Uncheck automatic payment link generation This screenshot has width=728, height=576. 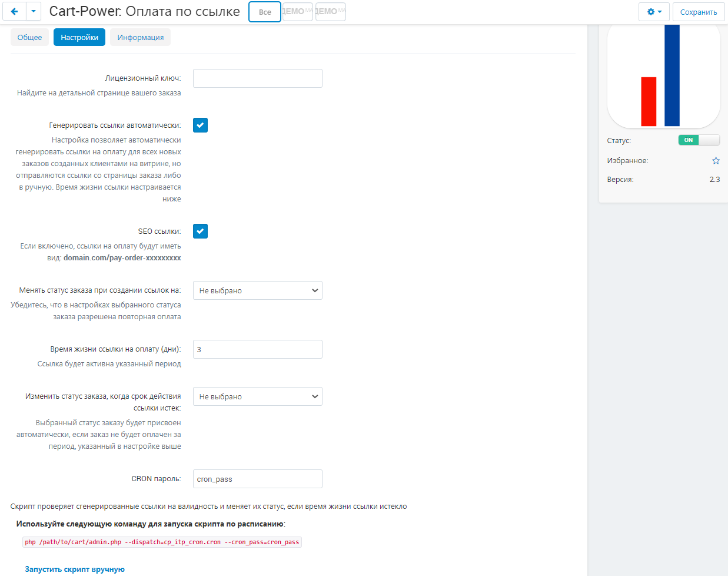[x=200, y=125]
